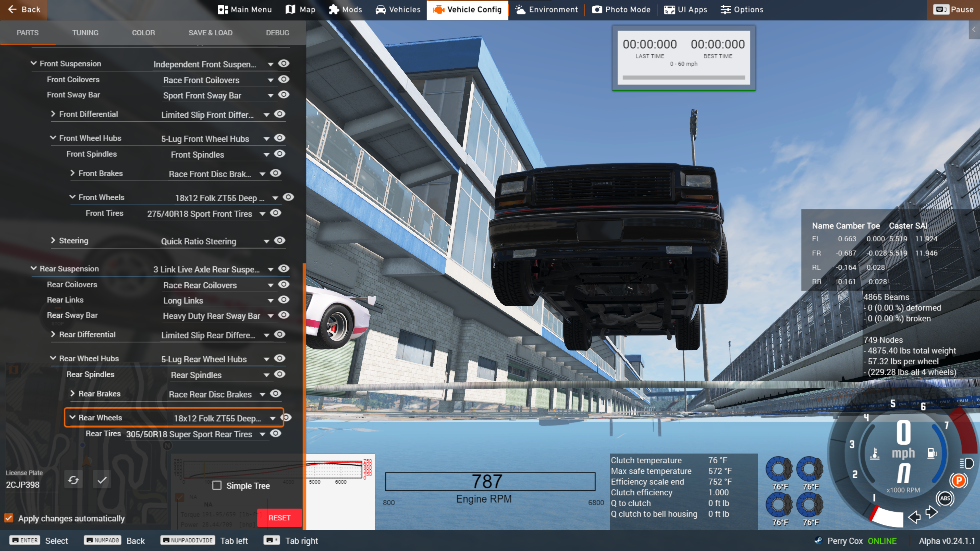Click the regenerate license plate icon
Image resolution: width=980 pixels, height=551 pixels.
coord(73,480)
